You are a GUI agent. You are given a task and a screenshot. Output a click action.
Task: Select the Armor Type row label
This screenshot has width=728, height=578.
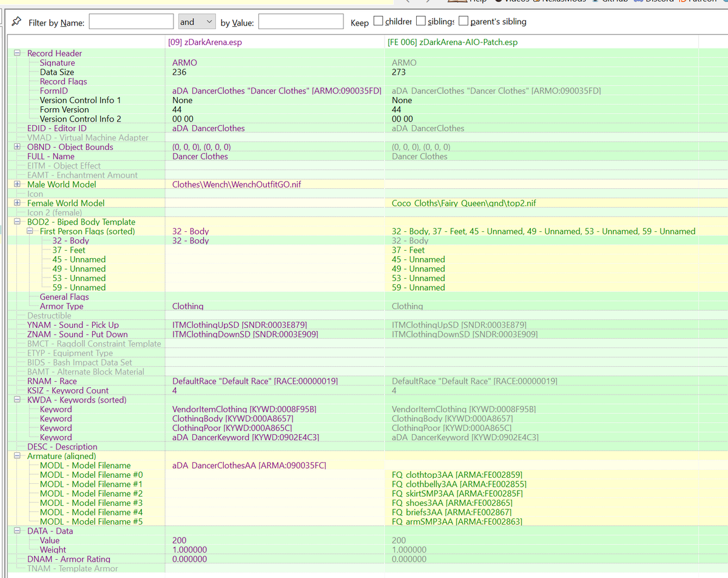click(x=62, y=307)
